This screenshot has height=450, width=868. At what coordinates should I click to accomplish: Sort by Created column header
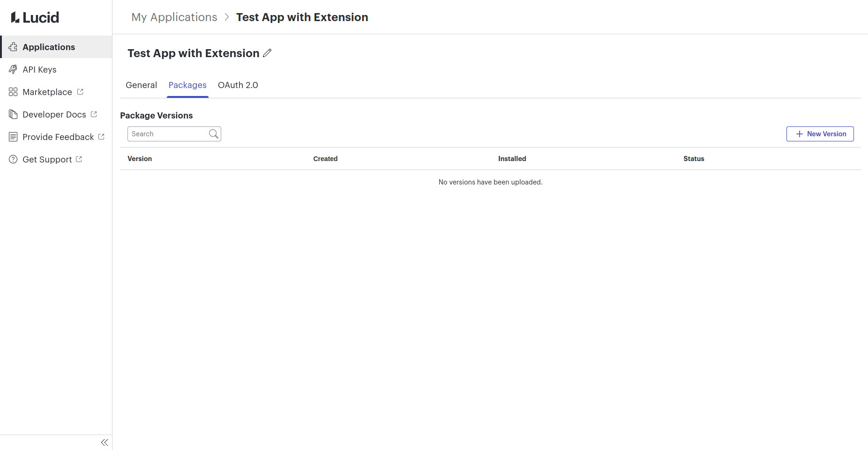pos(325,159)
